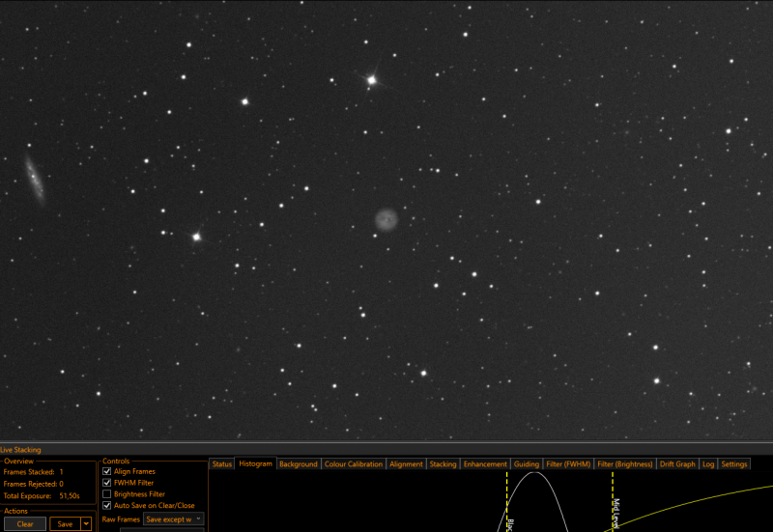This screenshot has width=773, height=532.
Task: Open the Colour Calibration tab
Action: pos(354,464)
